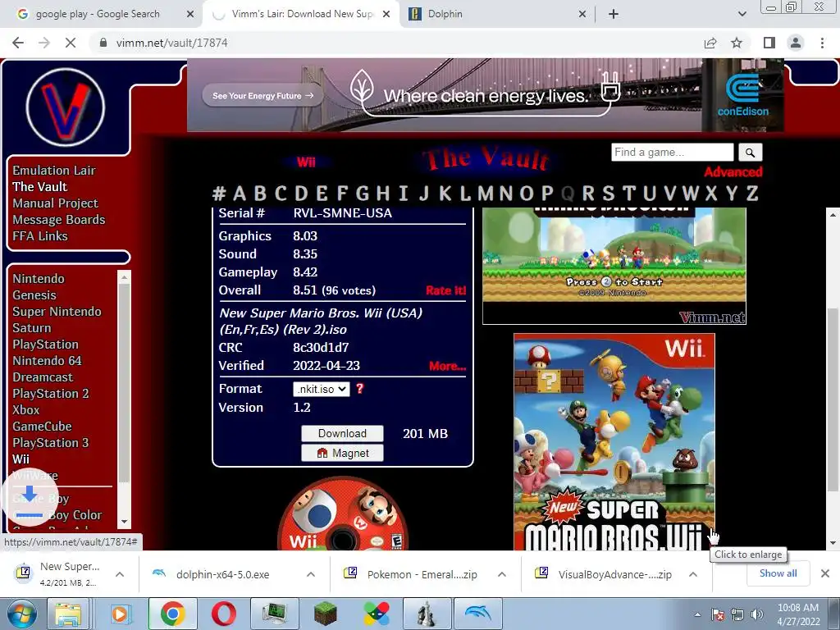This screenshot has width=840, height=630.
Task: Click the conEdison clean energy banner ad
Action: (486, 95)
